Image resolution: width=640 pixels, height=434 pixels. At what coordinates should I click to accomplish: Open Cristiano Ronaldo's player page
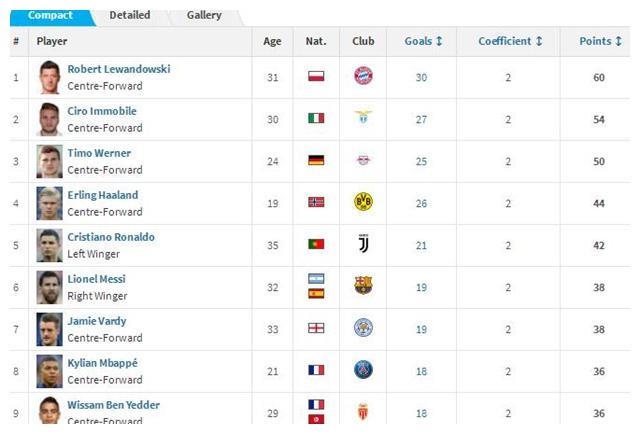pyautogui.click(x=111, y=237)
